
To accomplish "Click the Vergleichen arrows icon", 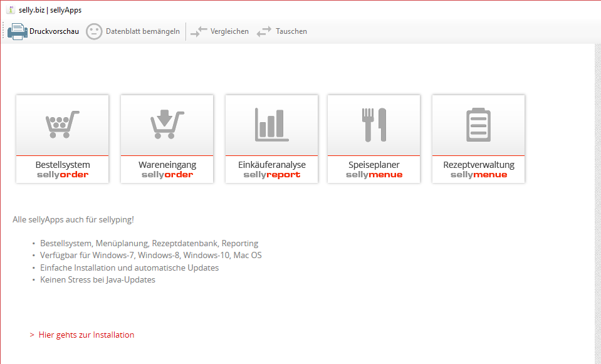I will 199,31.
